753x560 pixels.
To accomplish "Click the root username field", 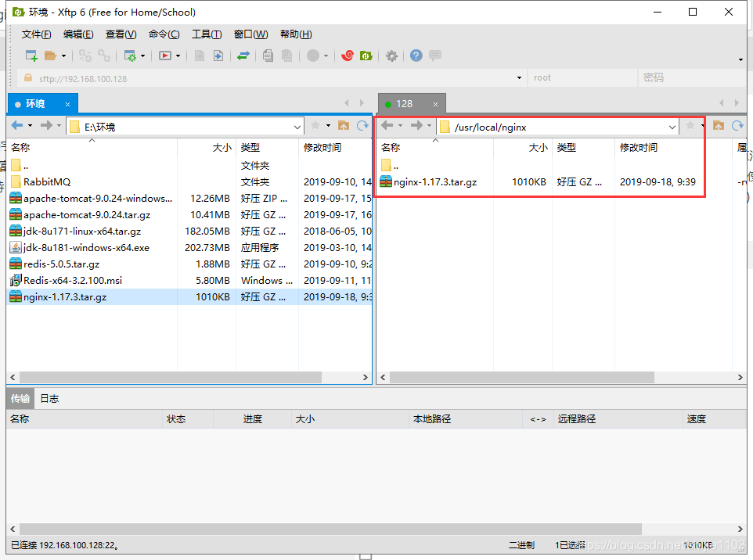I will coord(582,77).
